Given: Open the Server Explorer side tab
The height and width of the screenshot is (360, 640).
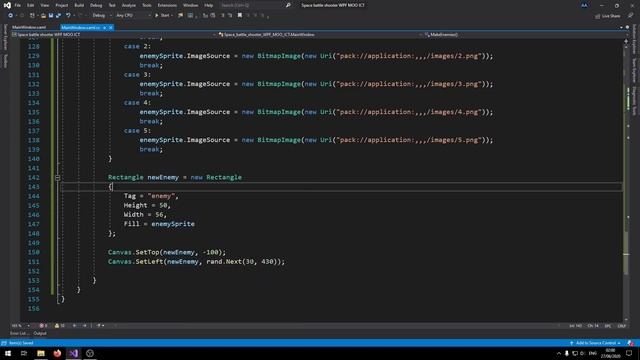Looking at the screenshot, I should pyautogui.click(x=5, y=37).
